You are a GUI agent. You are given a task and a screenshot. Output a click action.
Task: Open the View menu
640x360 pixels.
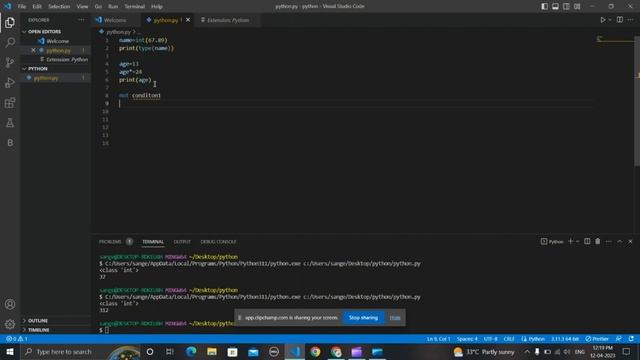pos(82,7)
